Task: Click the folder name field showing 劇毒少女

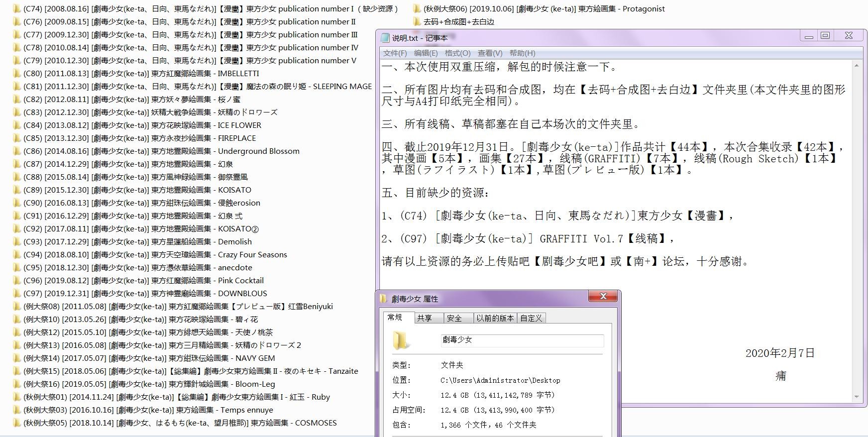Action: (522, 340)
